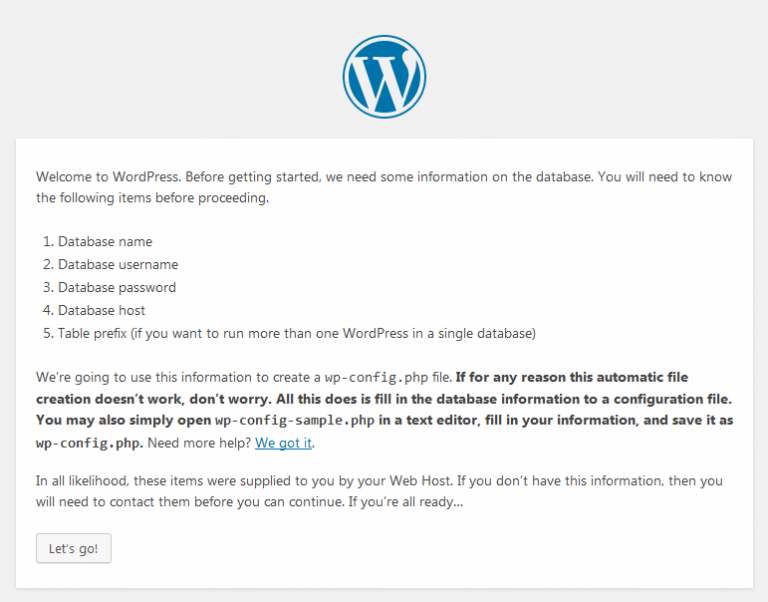Select the "Database username" list item
The height and width of the screenshot is (602, 768).
tap(118, 265)
